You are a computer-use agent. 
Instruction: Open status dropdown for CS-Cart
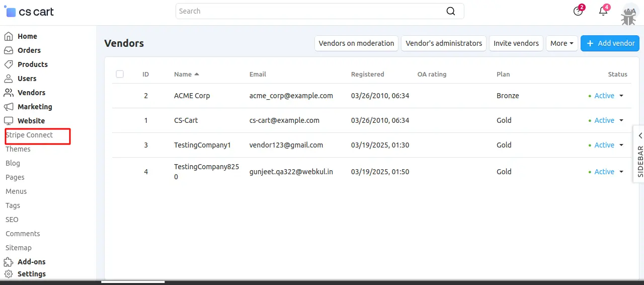pos(621,120)
